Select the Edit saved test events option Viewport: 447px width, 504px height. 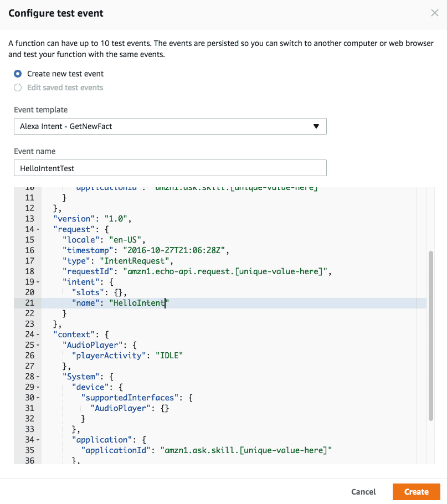(x=17, y=88)
